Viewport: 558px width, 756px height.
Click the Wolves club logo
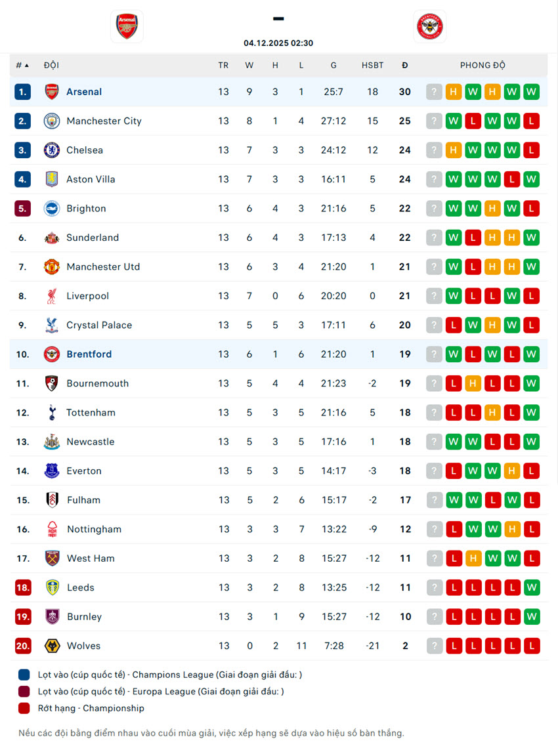(x=52, y=646)
